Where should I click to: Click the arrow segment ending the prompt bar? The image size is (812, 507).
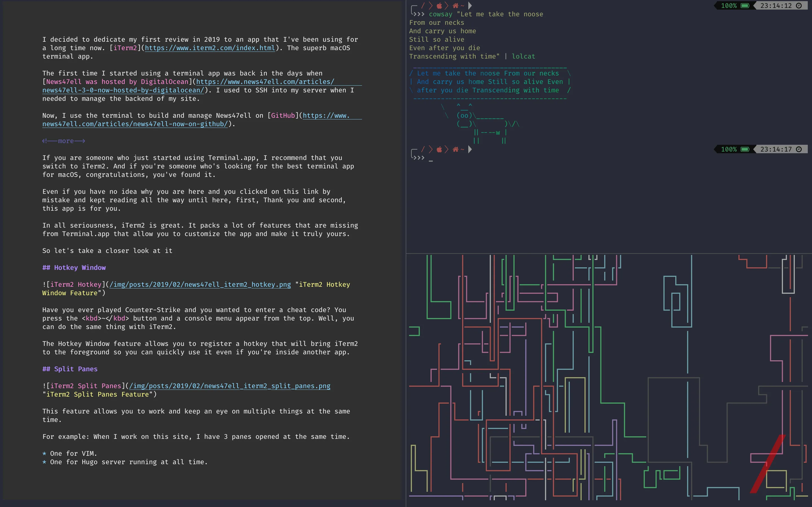470,5
